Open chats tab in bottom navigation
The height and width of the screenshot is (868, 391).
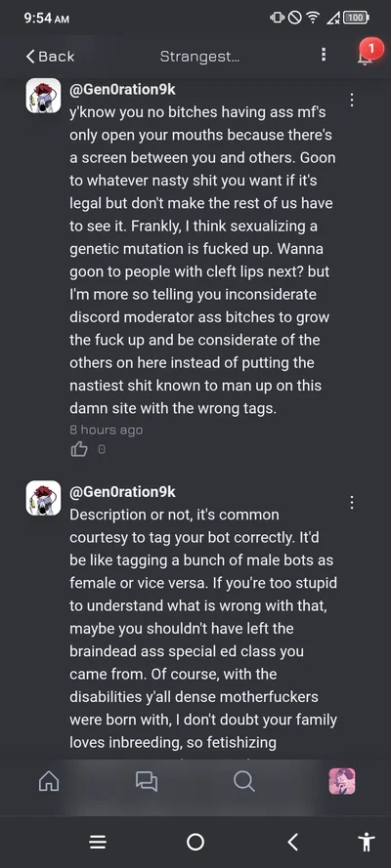[147, 781]
